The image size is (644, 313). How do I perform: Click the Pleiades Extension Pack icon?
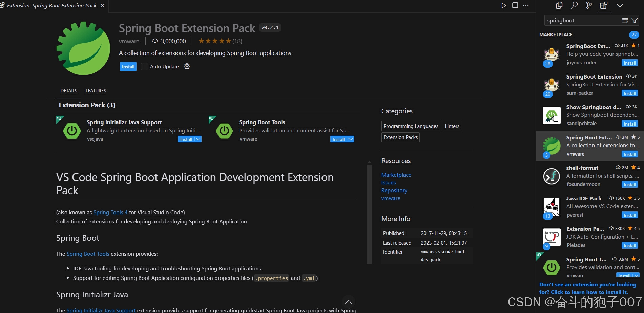point(552,237)
